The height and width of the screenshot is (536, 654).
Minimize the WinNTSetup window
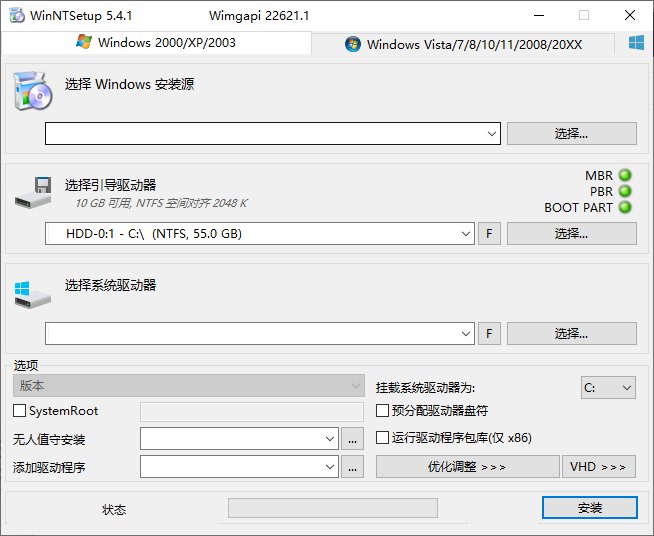(539, 15)
